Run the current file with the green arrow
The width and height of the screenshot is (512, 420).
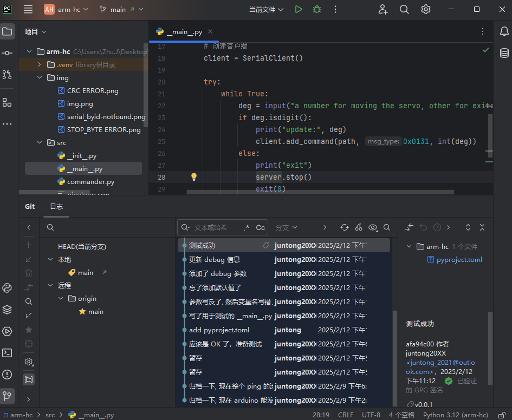tap(299, 9)
